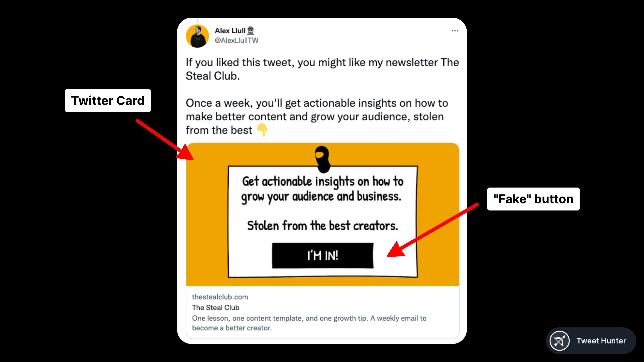Click the red arrow pointing at the card
The image size is (644, 362).
[164, 140]
